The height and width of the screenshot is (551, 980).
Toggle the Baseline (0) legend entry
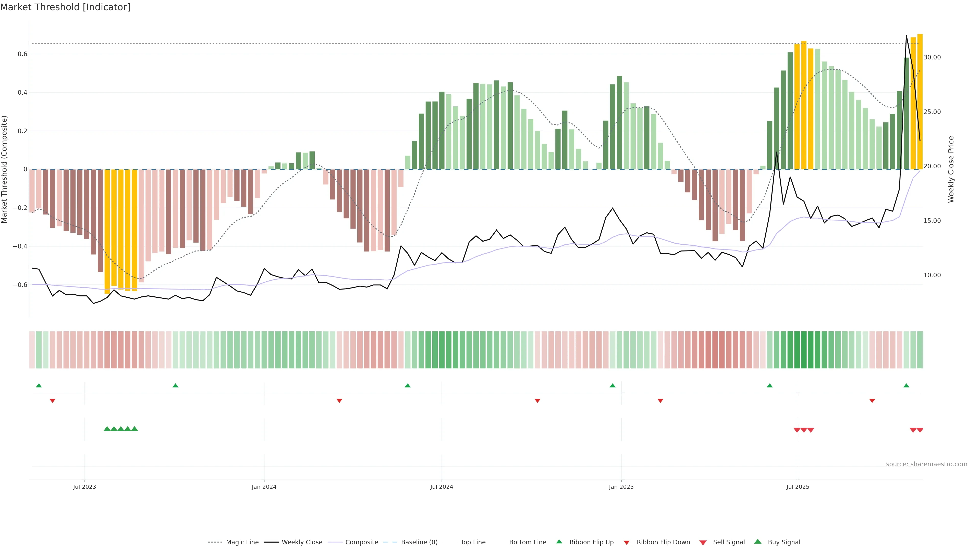(419, 542)
